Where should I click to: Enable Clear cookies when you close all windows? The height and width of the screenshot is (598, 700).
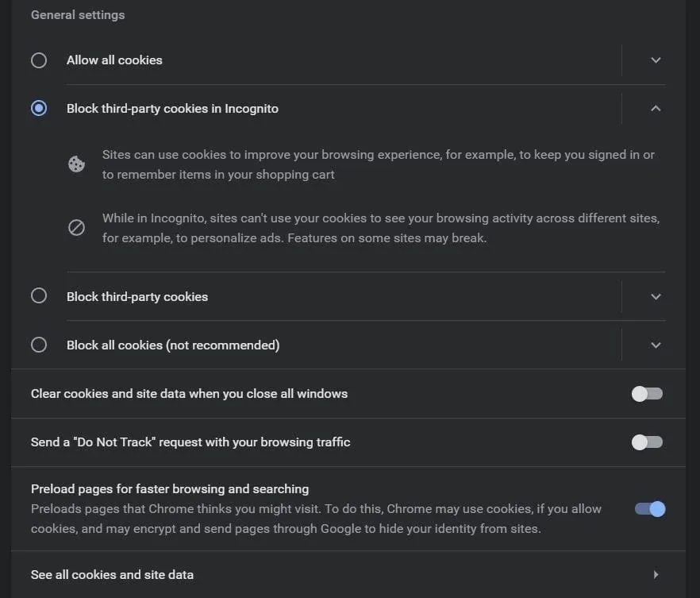[648, 394]
